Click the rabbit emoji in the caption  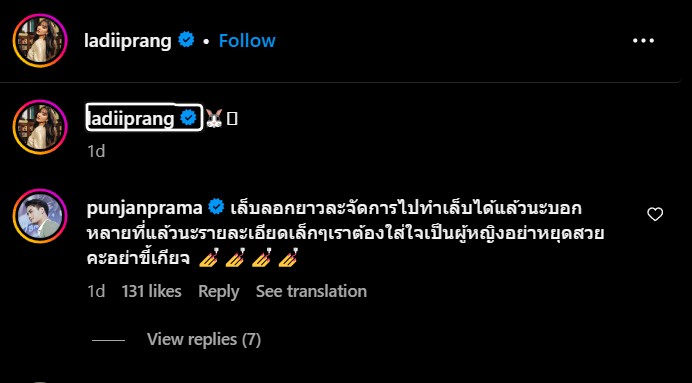pyautogui.click(x=214, y=119)
